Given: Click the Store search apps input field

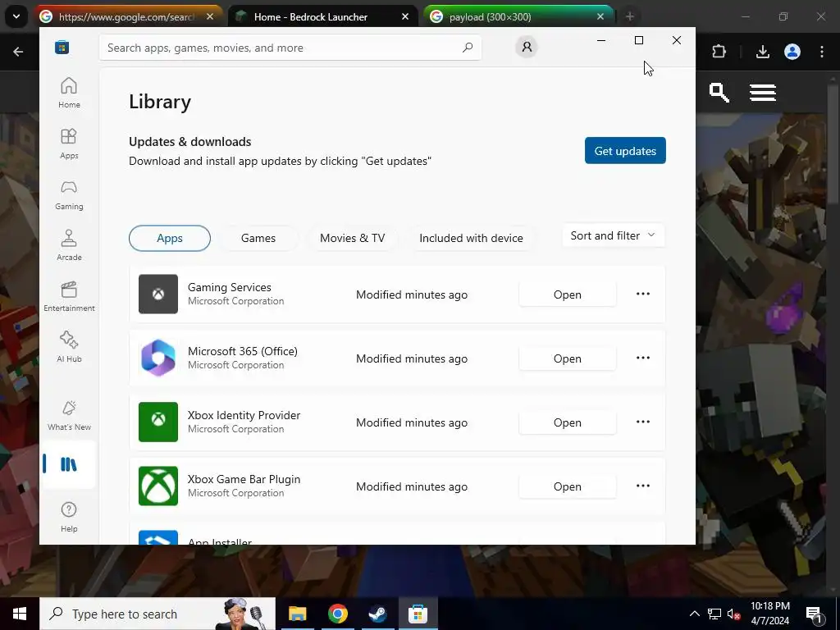Looking at the screenshot, I should (290, 47).
